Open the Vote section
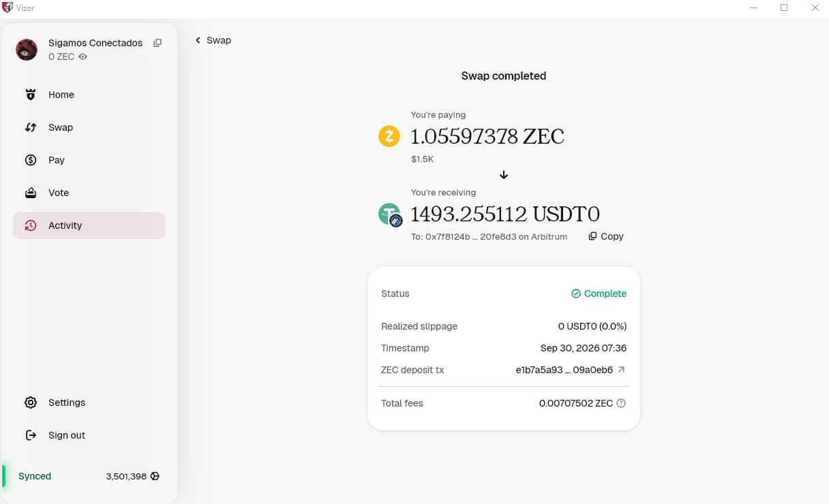The width and height of the screenshot is (829, 504). coord(89,193)
